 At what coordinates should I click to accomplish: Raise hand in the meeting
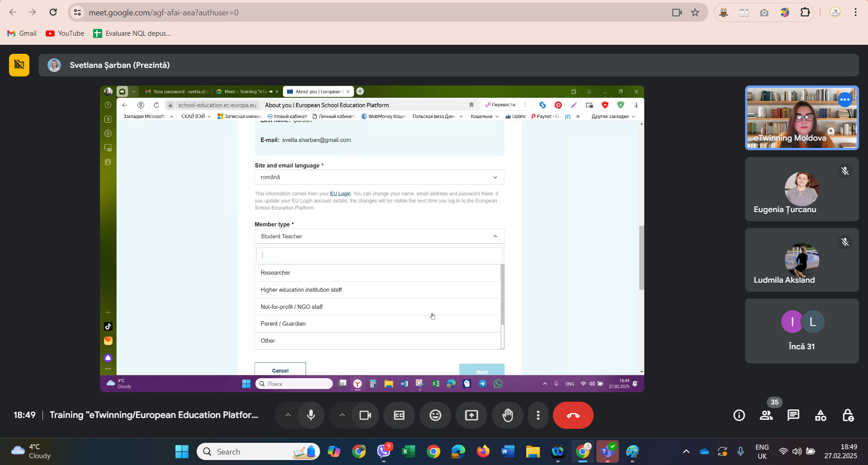click(508, 415)
